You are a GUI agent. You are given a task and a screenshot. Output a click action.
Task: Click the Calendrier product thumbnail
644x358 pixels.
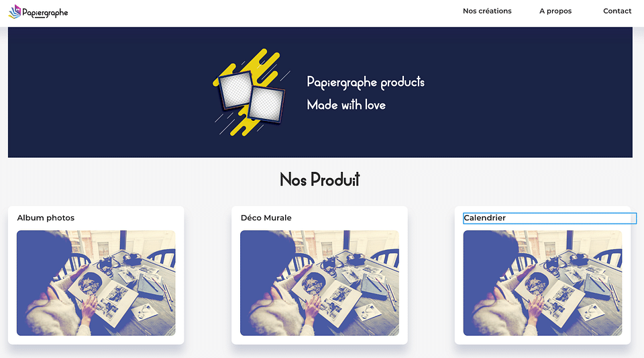[x=543, y=283]
